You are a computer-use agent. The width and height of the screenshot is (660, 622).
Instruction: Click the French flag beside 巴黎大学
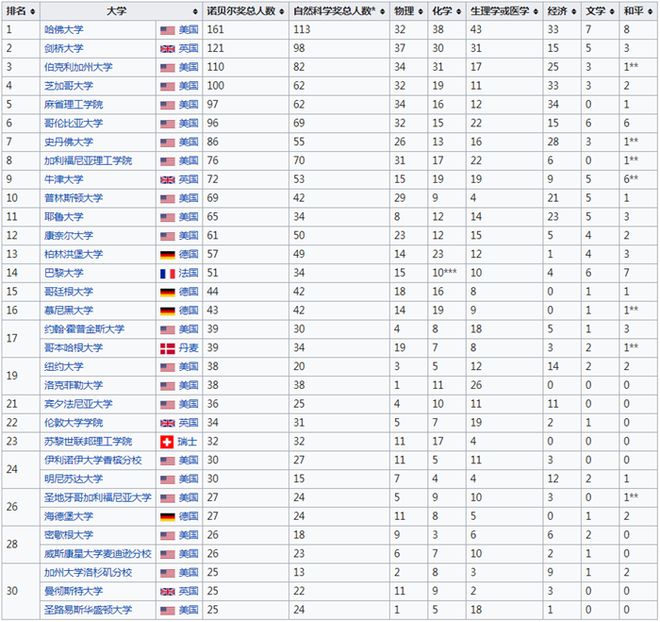(x=166, y=272)
